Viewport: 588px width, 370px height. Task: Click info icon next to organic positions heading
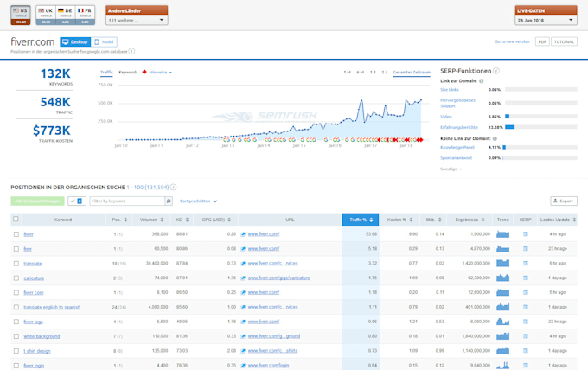pyautogui.click(x=173, y=187)
